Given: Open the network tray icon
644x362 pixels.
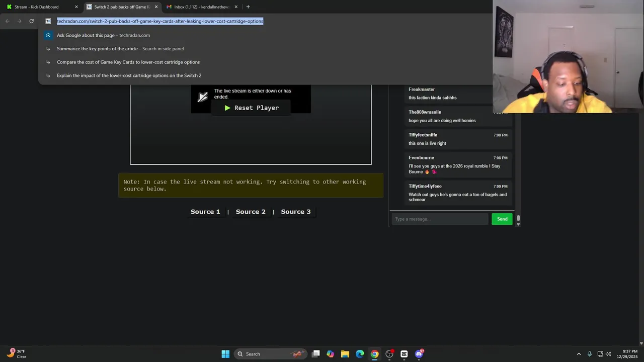Looking at the screenshot, I should click(x=600, y=354).
